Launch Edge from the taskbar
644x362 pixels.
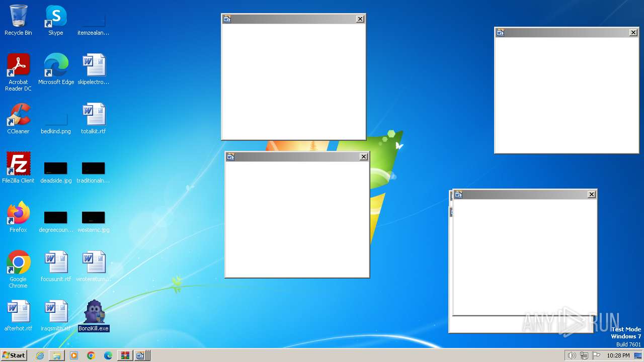[x=108, y=355]
